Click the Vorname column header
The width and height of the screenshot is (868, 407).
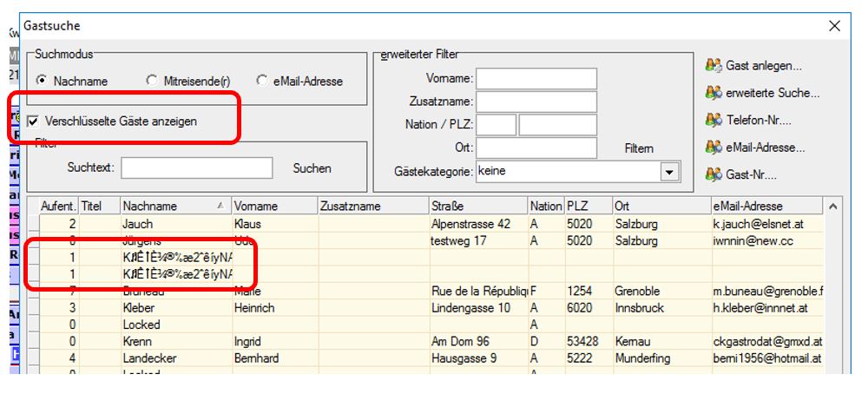coord(274,206)
